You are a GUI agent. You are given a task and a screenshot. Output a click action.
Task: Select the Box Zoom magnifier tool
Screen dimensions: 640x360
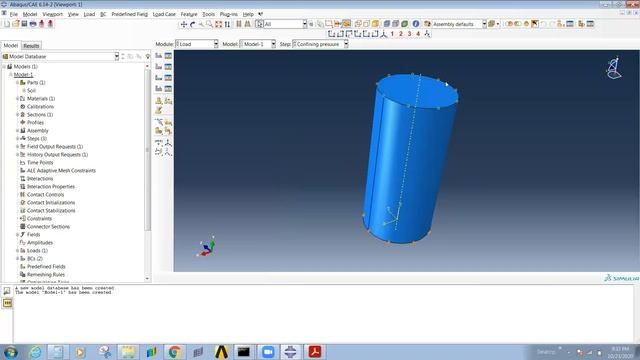pyautogui.click(x=209, y=24)
